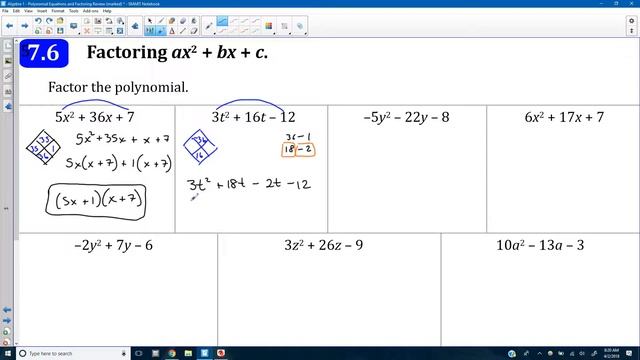Open the Tools menu

[73, 11]
